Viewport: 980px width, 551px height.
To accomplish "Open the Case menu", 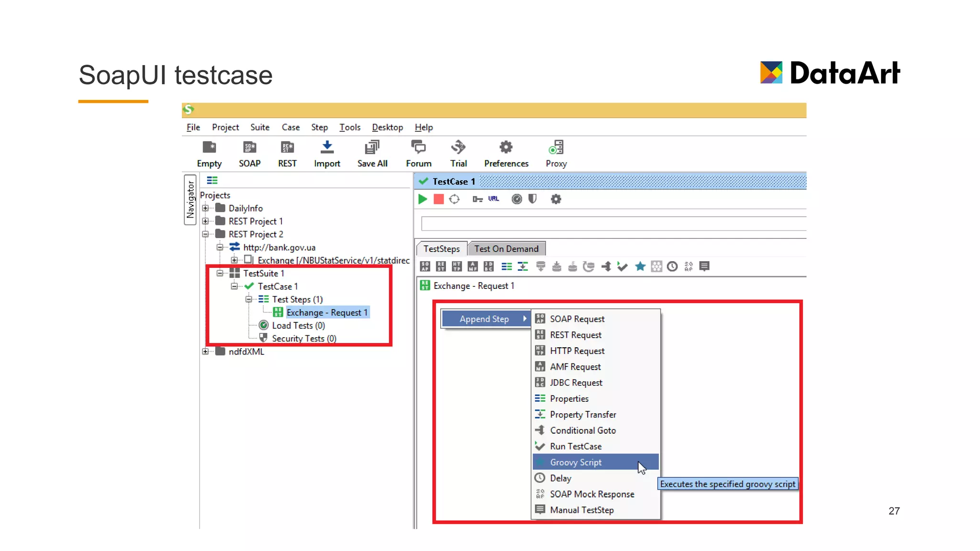I will [290, 127].
